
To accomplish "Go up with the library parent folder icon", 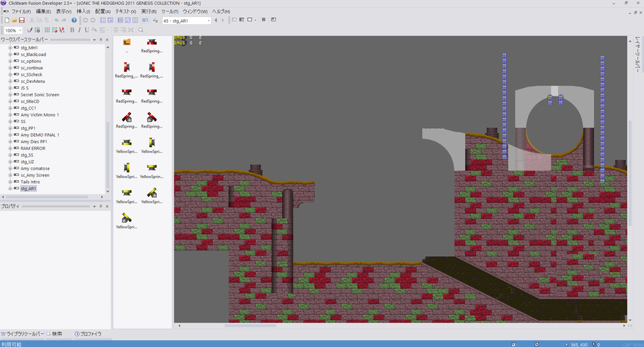I will 127,42.
